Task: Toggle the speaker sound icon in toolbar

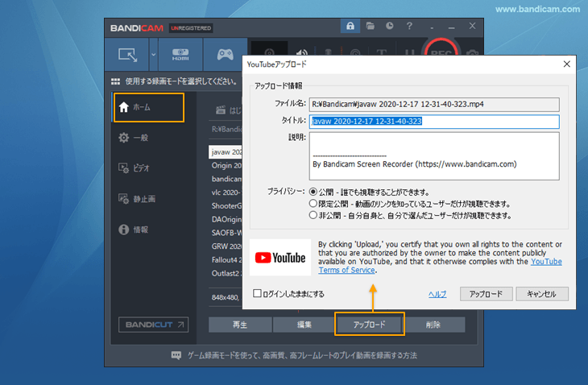Action: (x=301, y=52)
